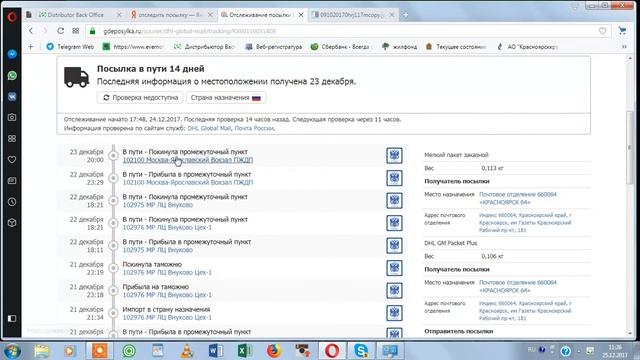
Task: Reload the current page
Action: [60, 31]
